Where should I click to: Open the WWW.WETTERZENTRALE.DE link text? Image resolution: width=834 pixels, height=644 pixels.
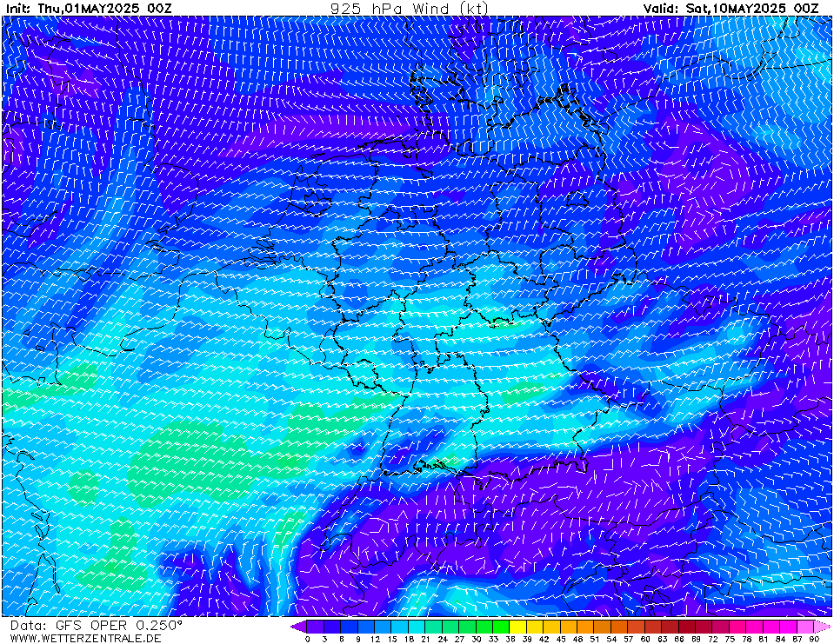click(x=85, y=638)
